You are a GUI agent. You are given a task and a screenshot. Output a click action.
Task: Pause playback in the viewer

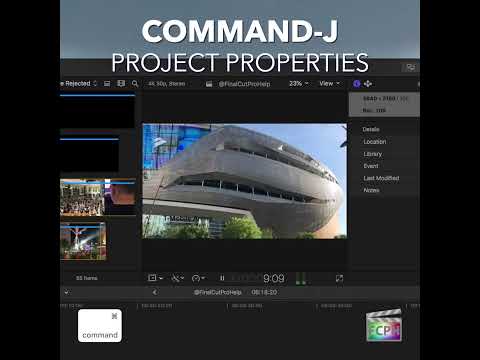tap(222, 278)
